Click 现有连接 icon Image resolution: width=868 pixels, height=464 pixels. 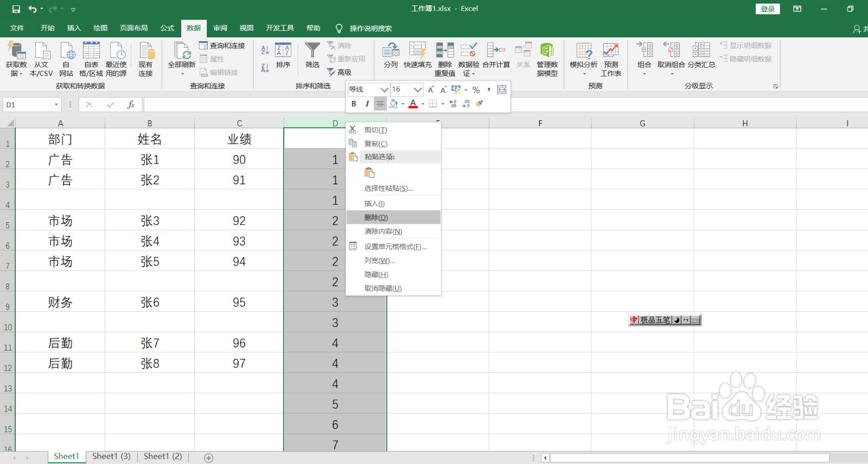(x=146, y=51)
